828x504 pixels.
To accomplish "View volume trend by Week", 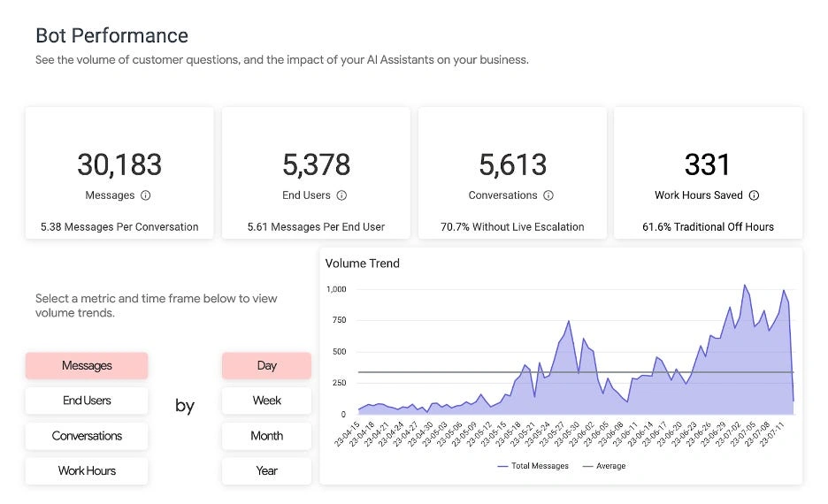I will click(266, 401).
